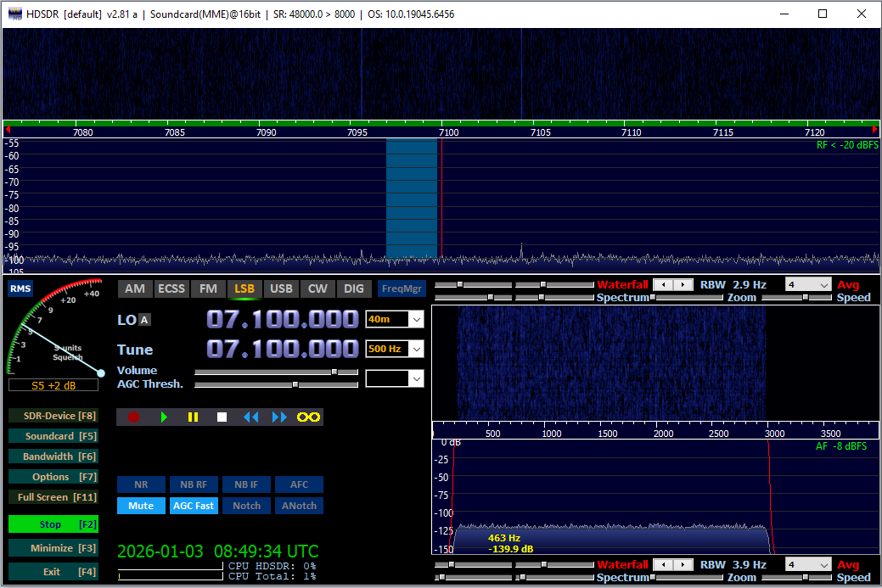Open Soundcard settings [F5]
The image size is (882, 588).
coord(53,436)
